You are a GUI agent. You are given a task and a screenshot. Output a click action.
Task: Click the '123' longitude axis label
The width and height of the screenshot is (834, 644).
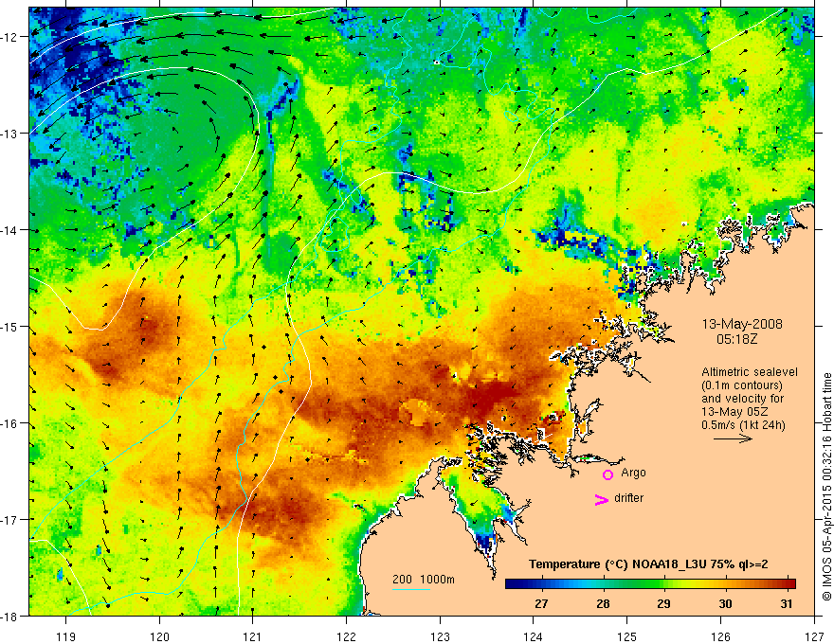coord(440,636)
